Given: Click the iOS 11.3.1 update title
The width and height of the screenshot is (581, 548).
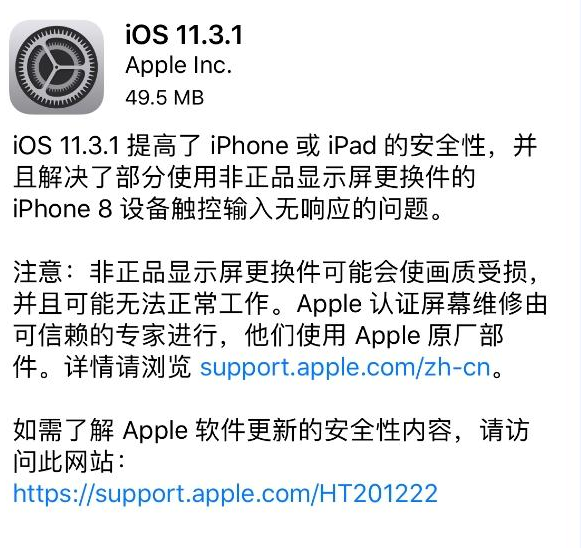Looking at the screenshot, I should coord(184,35).
